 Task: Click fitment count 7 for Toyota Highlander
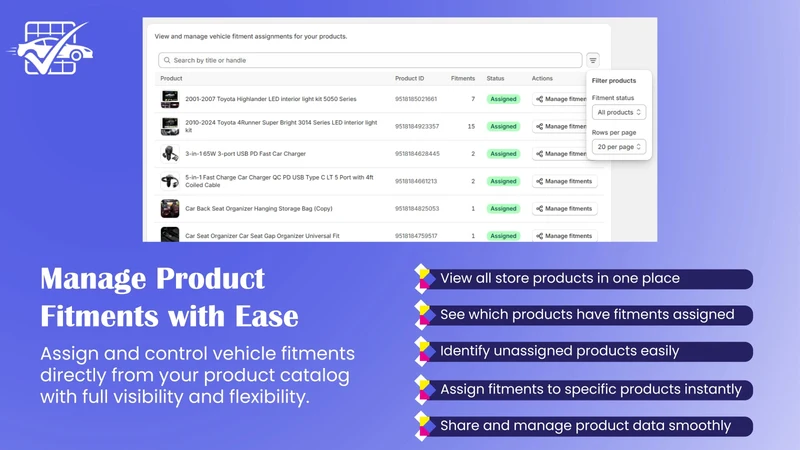[473, 99]
